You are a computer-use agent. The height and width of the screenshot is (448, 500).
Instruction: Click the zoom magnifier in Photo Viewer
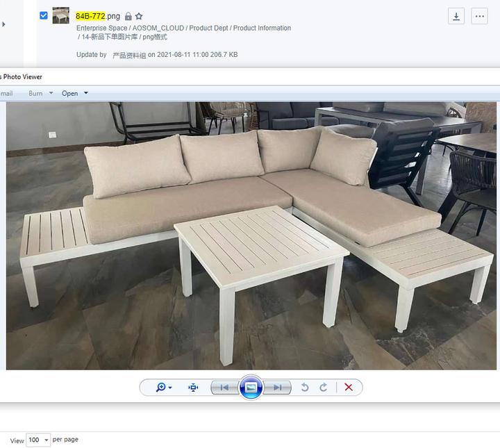(x=161, y=388)
